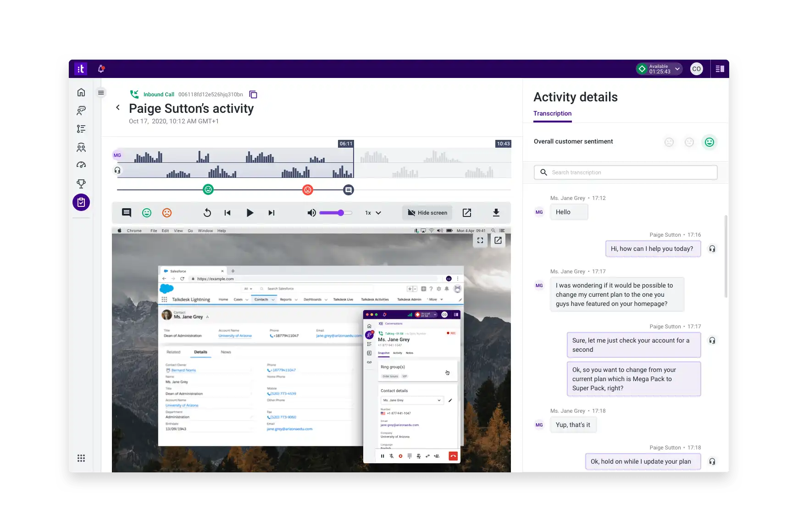The height and width of the screenshot is (532, 798).
Task: Enter fullscreen on screen recording
Action: [x=480, y=240]
